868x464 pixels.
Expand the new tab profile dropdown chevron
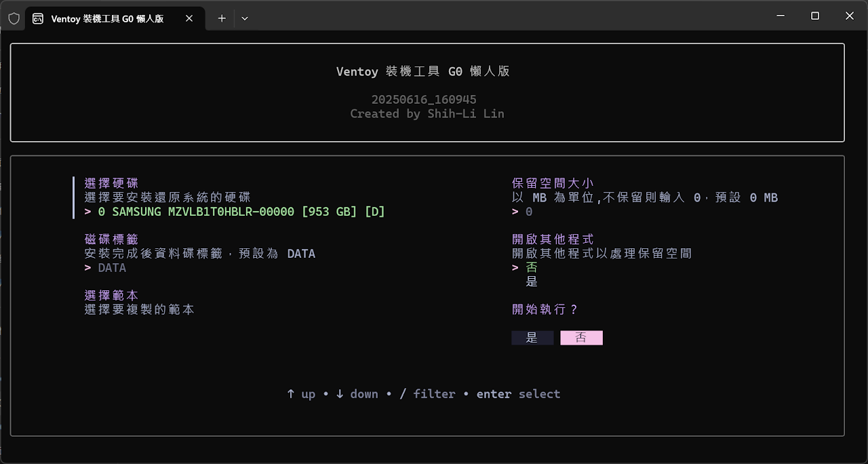[x=245, y=18]
